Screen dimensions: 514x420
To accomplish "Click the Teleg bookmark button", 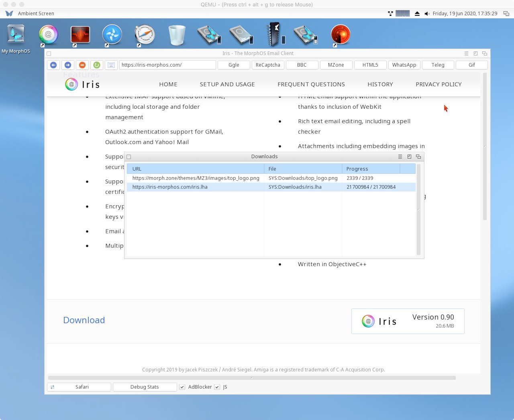I will [438, 65].
